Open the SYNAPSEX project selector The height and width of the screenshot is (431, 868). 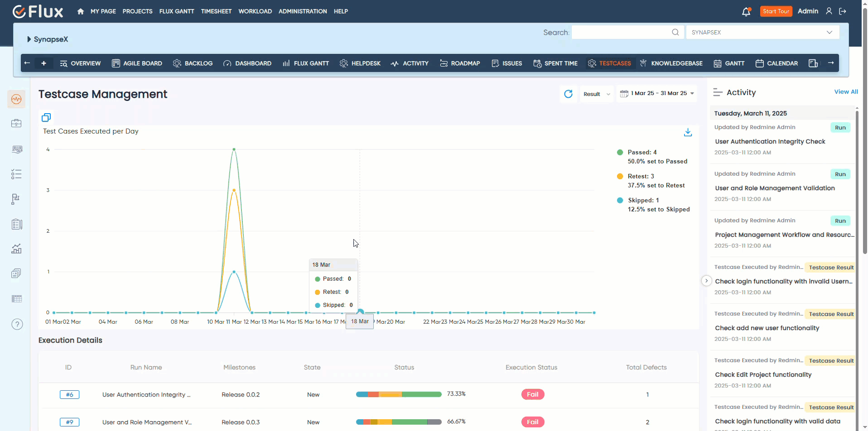pyautogui.click(x=762, y=32)
